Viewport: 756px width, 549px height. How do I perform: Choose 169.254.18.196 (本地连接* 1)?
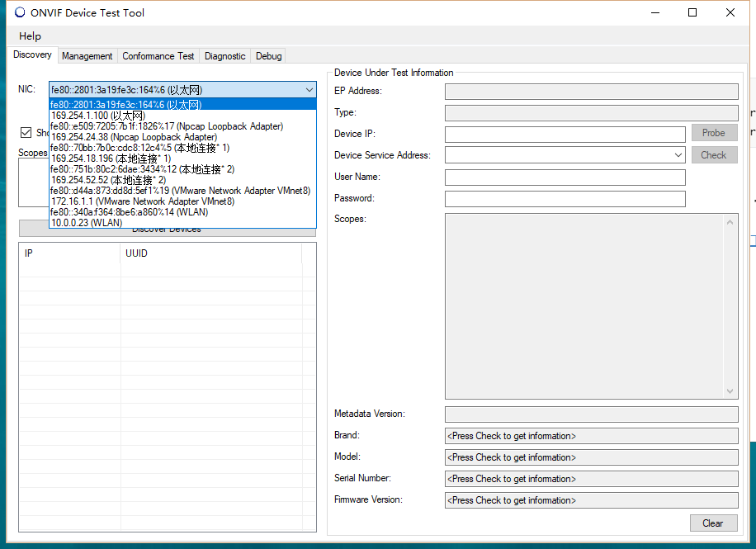click(183, 159)
